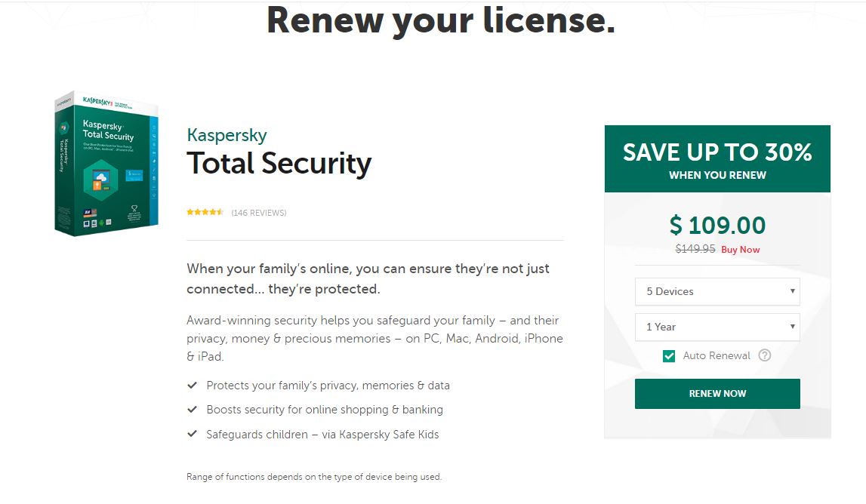The width and height of the screenshot is (866, 504).
Task: Click the Renew your license heading
Action: click(x=441, y=20)
